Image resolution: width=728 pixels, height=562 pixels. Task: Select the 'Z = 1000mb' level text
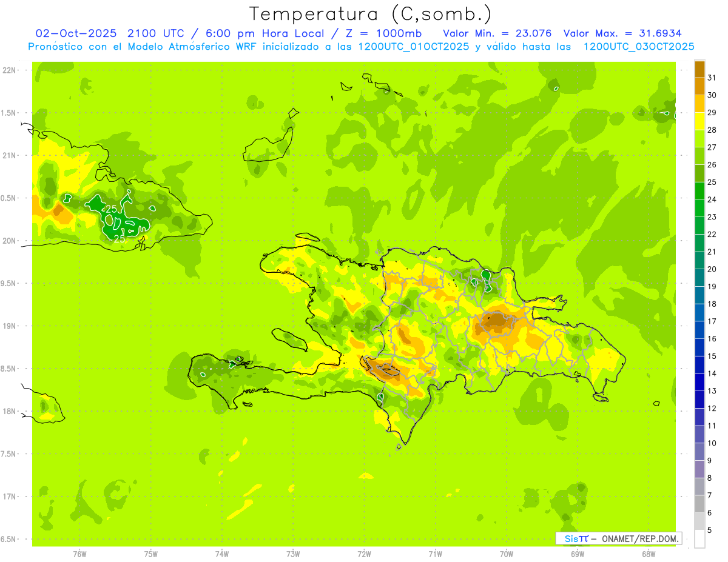383,33
